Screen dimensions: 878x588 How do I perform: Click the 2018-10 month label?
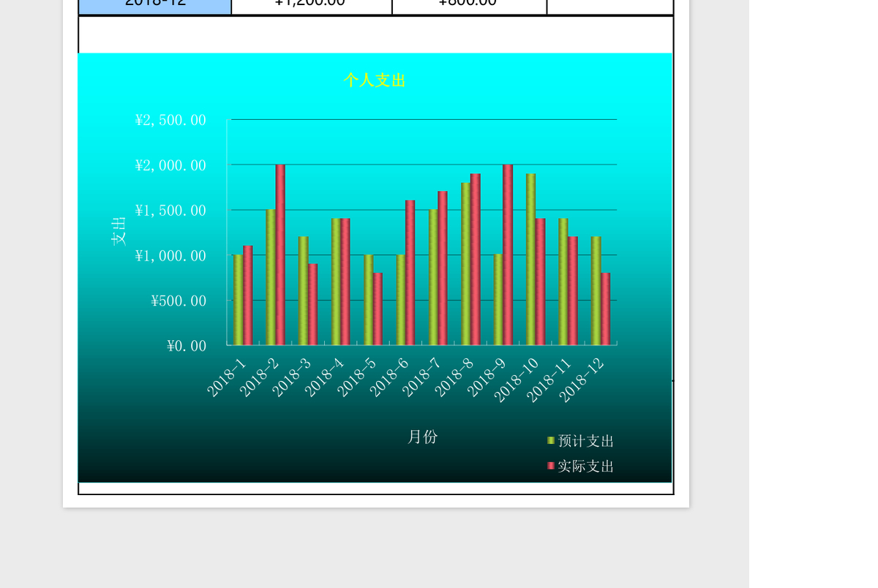(x=517, y=380)
